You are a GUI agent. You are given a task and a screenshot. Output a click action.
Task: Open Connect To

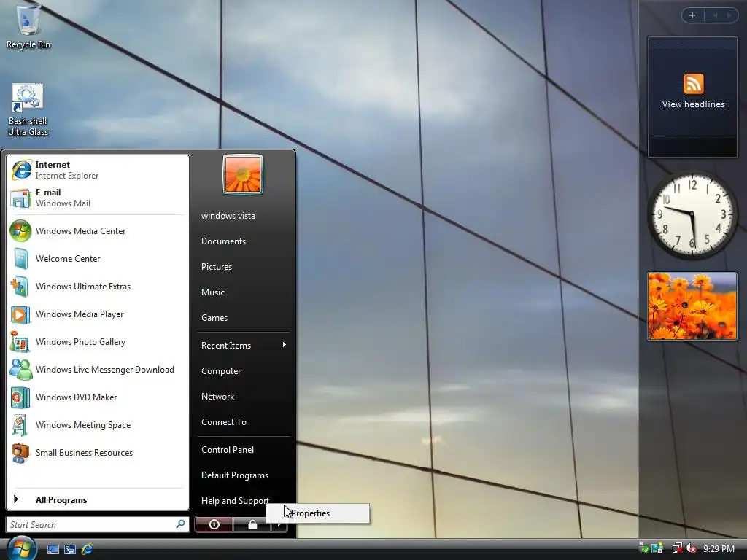pos(244,422)
